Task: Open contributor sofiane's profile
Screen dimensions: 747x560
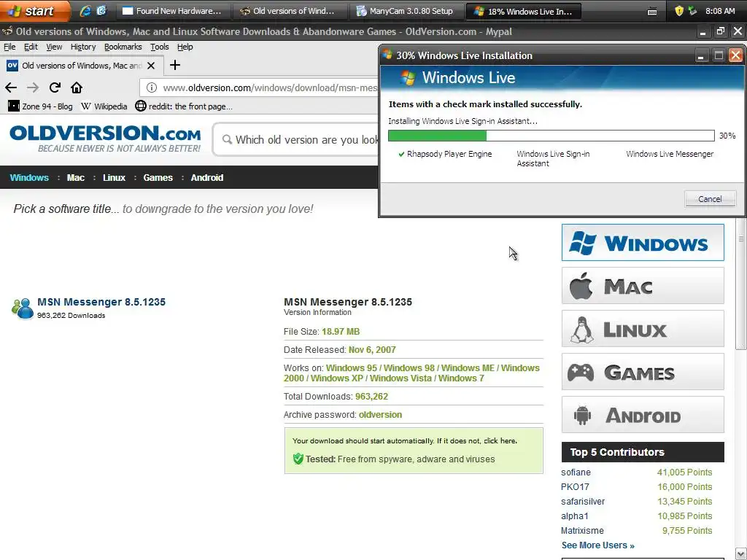Action: click(576, 472)
